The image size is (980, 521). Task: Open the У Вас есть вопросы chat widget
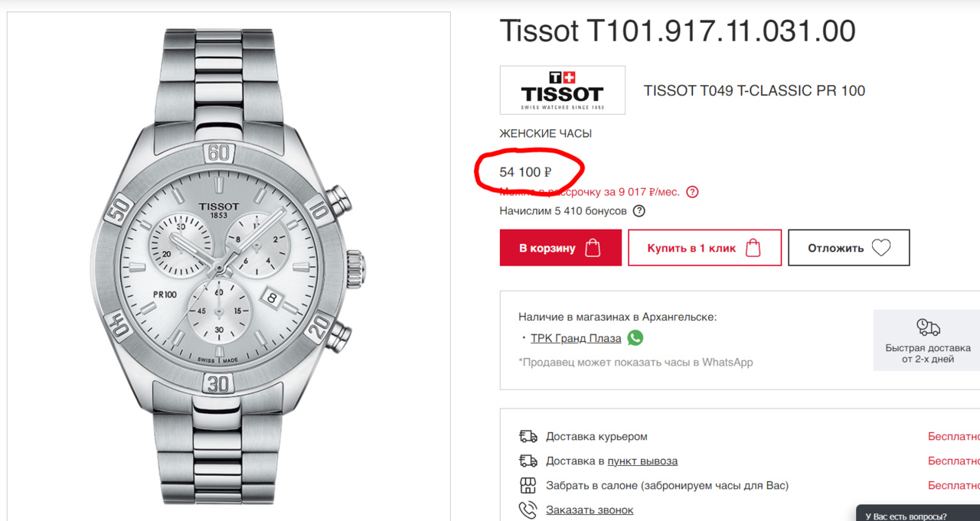[917, 516]
